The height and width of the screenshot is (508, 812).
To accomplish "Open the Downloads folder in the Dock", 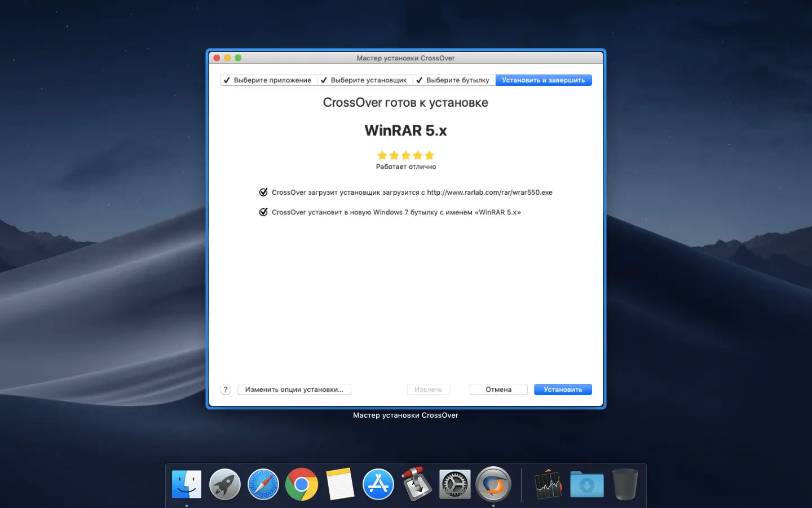I will tap(587, 484).
